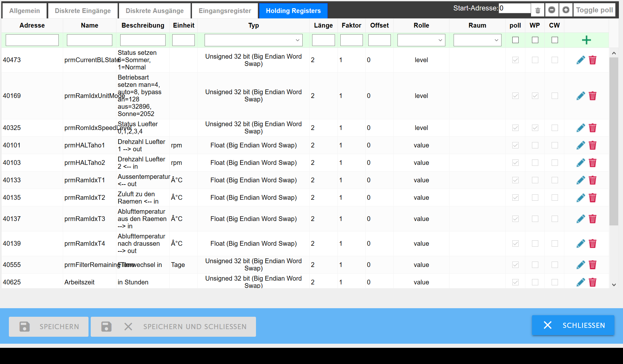Open the Typ dropdown in filter row
Screen dimensions: 623x364
click(x=253, y=40)
